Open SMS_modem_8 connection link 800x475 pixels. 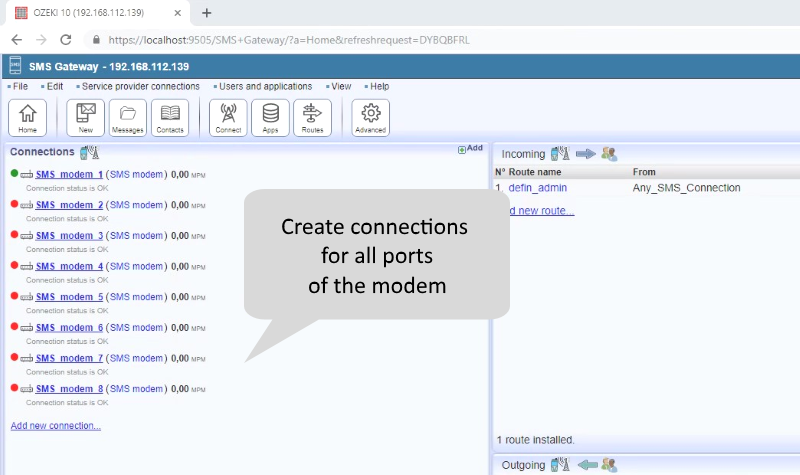[69, 389]
